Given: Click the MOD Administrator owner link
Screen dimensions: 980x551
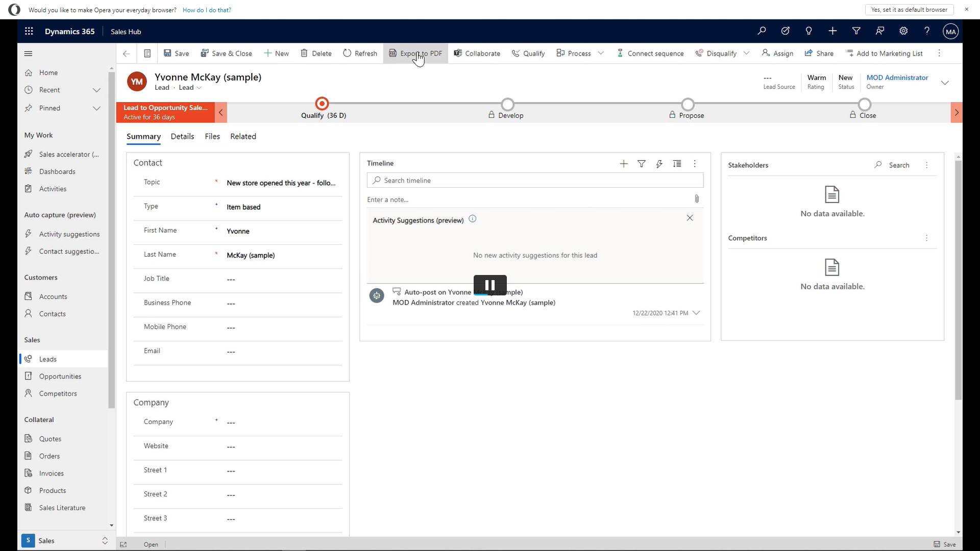Looking at the screenshot, I should tap(897, 78).
